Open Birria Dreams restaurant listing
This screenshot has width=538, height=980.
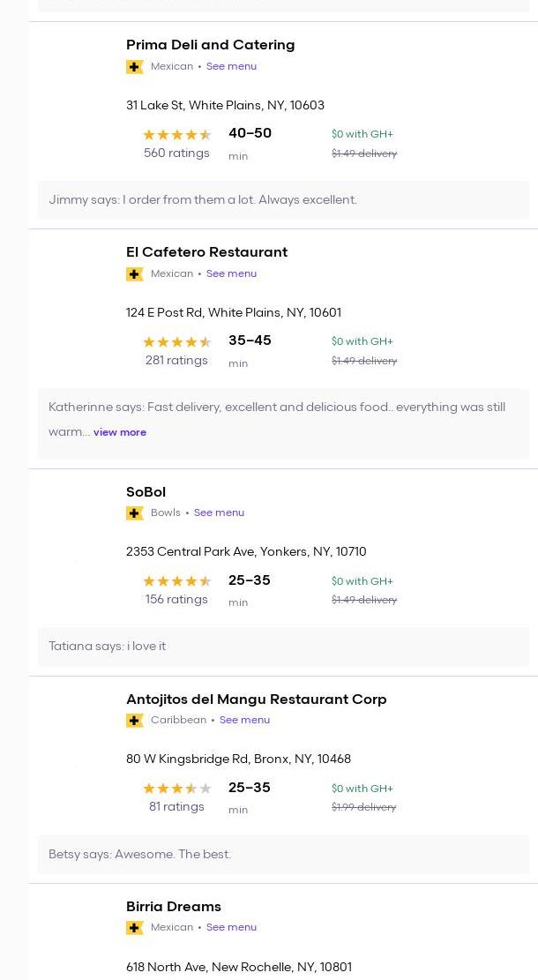point(173,907)
